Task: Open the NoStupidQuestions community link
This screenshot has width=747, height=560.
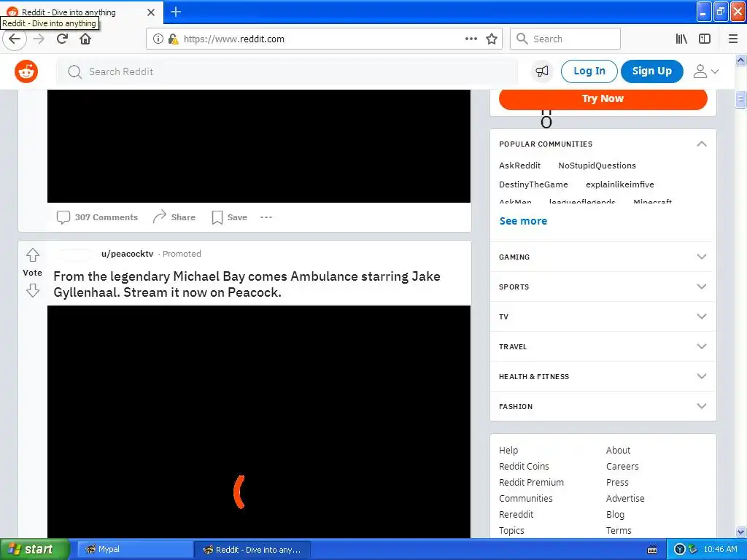Action: click(x=597, y=166)
